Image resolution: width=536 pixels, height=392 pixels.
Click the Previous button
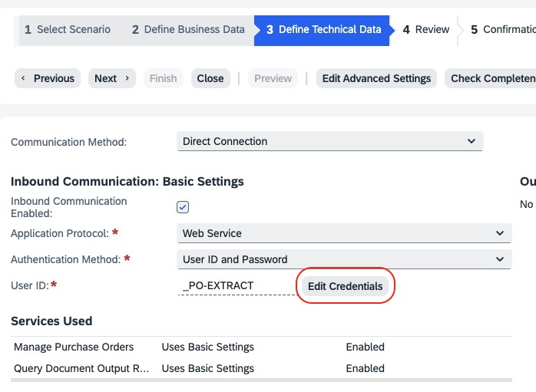click(48, 78)
